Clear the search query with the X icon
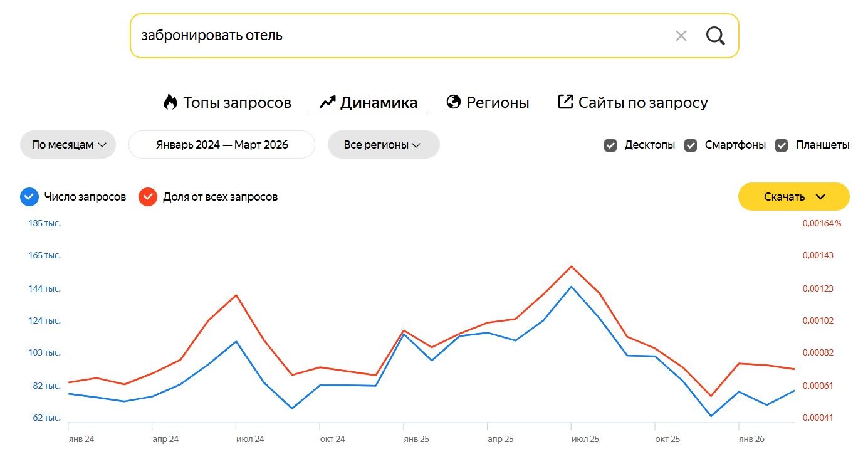 coord(681,36)
